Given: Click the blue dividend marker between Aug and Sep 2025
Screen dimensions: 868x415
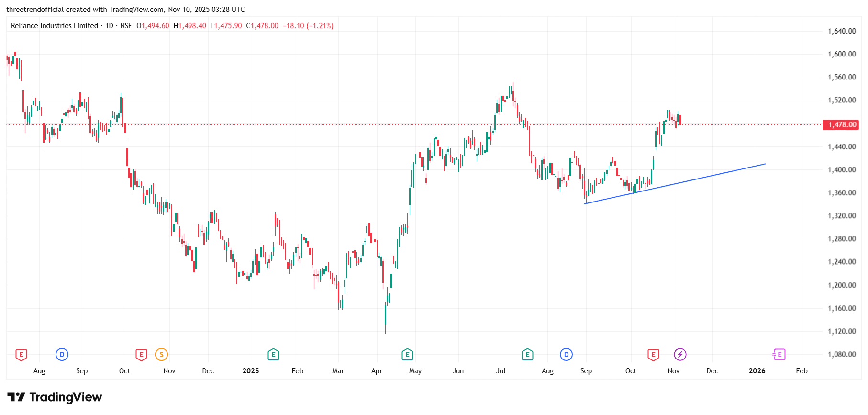Looking at the screenshot, I should tap(566, 355).
